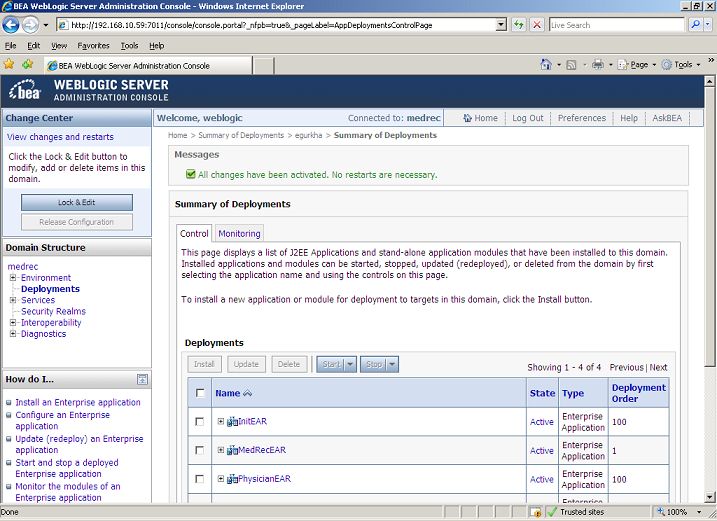Click the vertical scrollbar down arrow

pos(709,497)
